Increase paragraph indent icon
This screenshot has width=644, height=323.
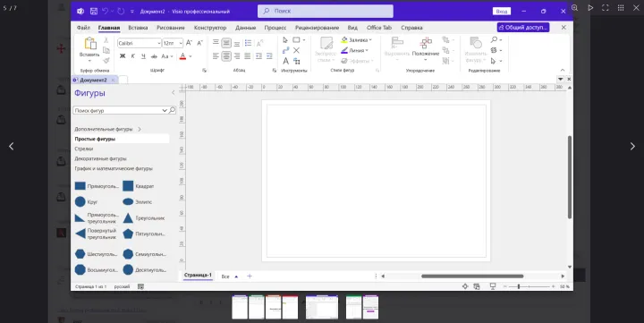point(269,56)
